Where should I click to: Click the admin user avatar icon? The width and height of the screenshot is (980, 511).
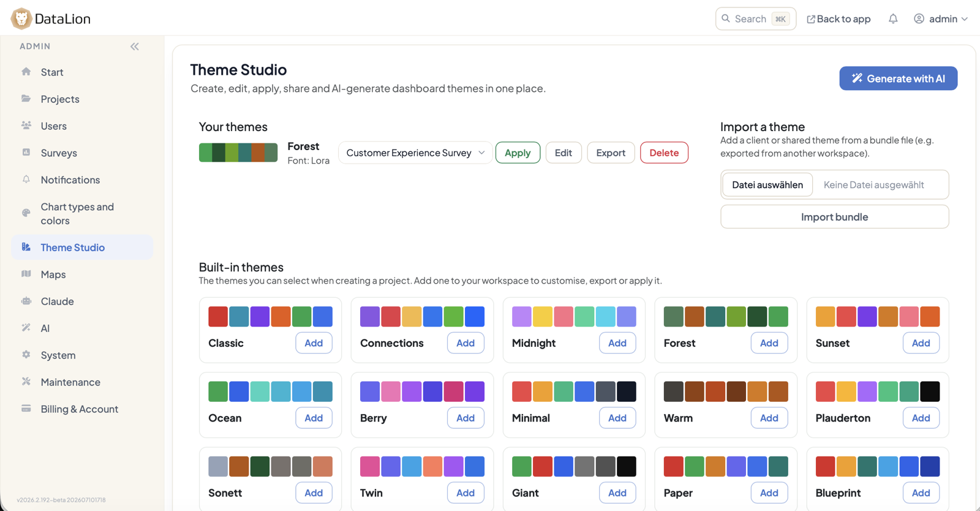pyautogui.click(x=919, y=18)
